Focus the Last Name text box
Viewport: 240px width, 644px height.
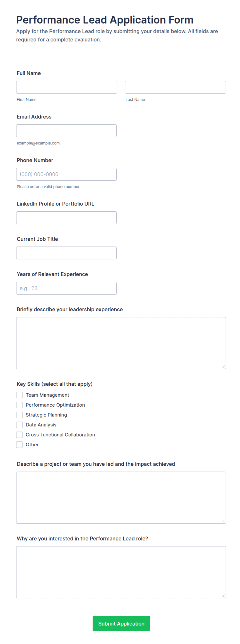(x=175, y=87)
